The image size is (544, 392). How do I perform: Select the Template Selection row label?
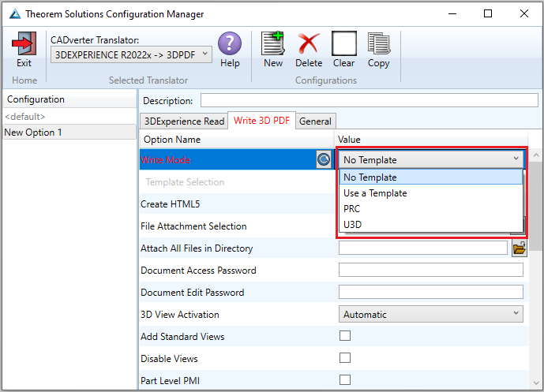(x=185, y=182)
